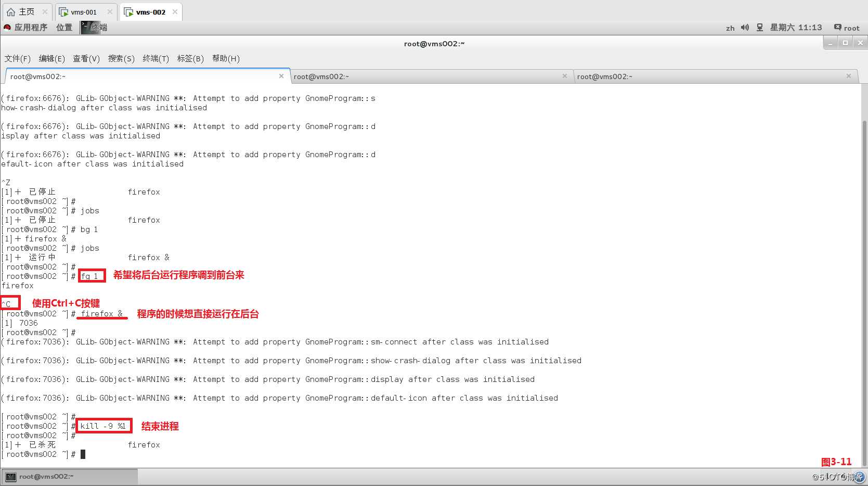
Task: Maximize the terminal window
Action: pos(845,43)
